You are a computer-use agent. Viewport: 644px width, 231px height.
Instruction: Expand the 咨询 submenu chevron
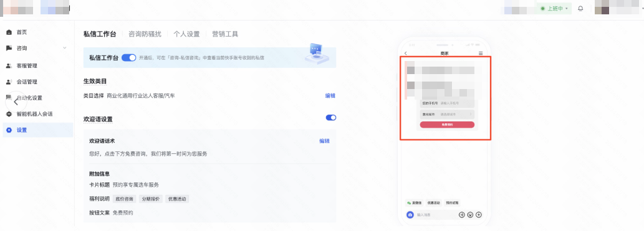point(64,49)
